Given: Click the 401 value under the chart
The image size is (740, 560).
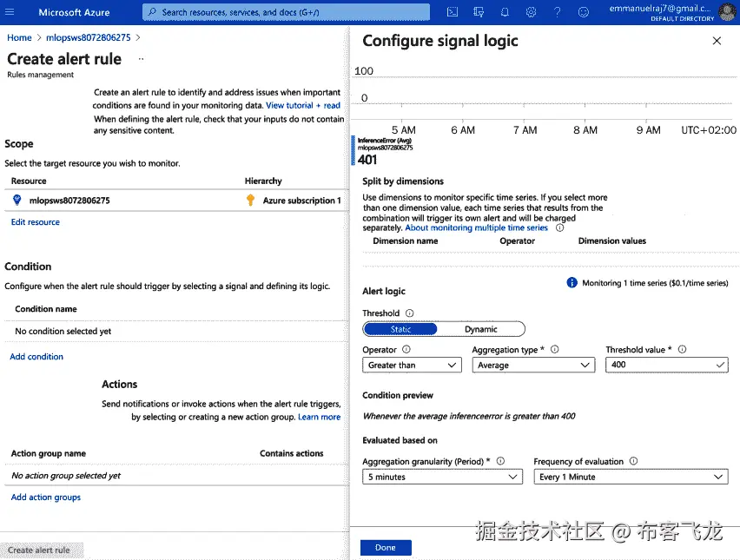Looking at the screenshot, I should [367, 160].
